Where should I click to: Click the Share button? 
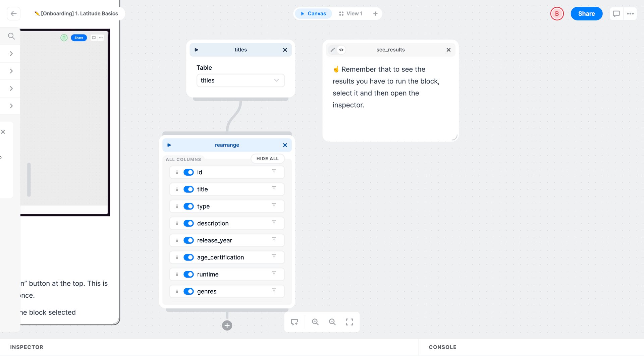pos(586,13)
